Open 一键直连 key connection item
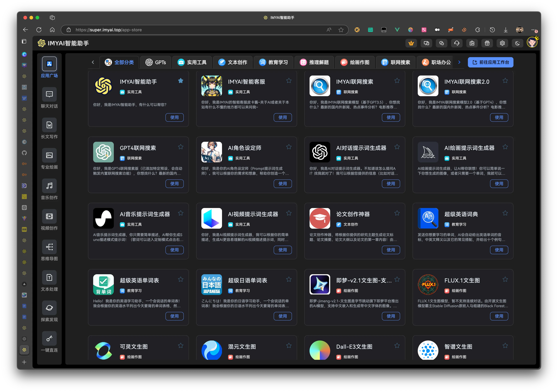The height and width of the screenshot is (392, 558). point(49,342)
